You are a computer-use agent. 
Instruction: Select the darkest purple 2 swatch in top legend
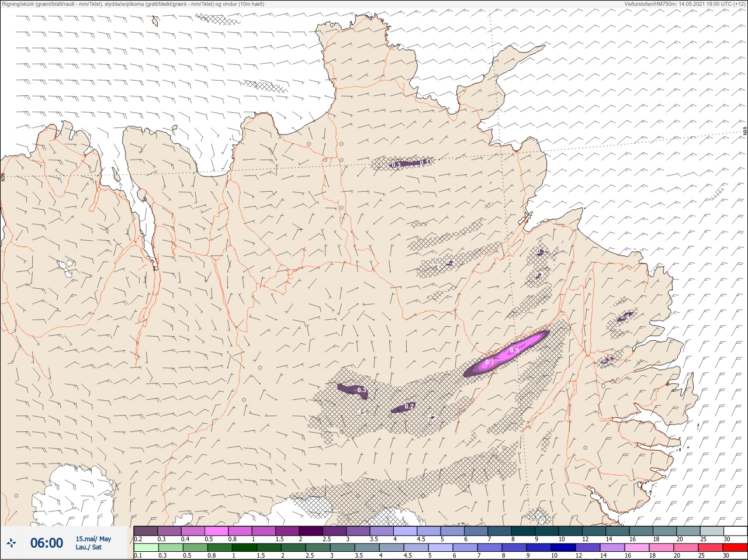coord(312,531)
